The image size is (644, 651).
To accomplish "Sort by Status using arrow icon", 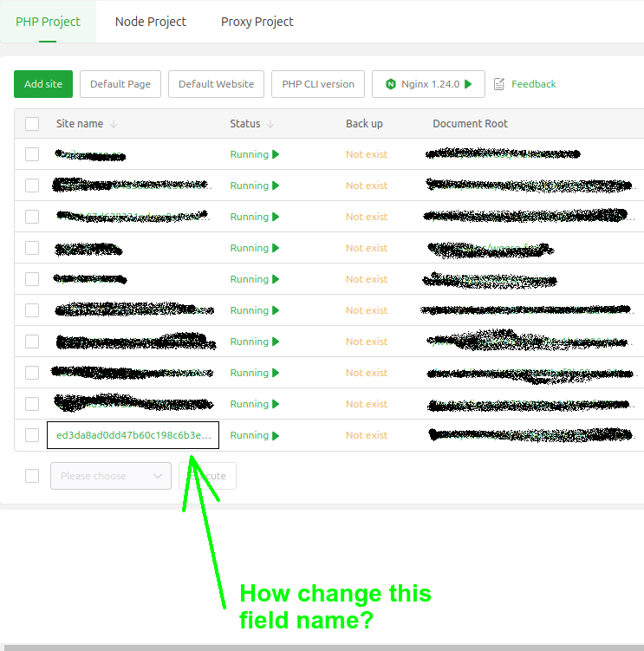I will point(270,124).
